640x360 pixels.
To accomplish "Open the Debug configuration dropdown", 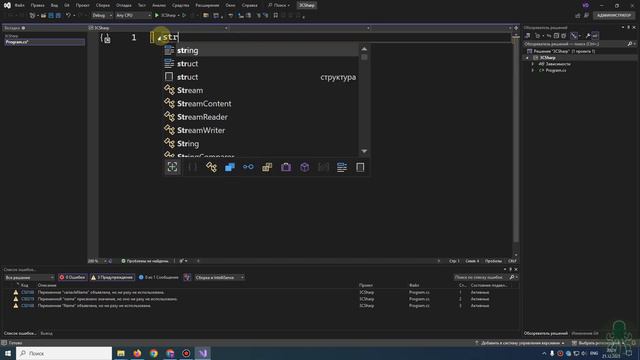I will 102,15.
